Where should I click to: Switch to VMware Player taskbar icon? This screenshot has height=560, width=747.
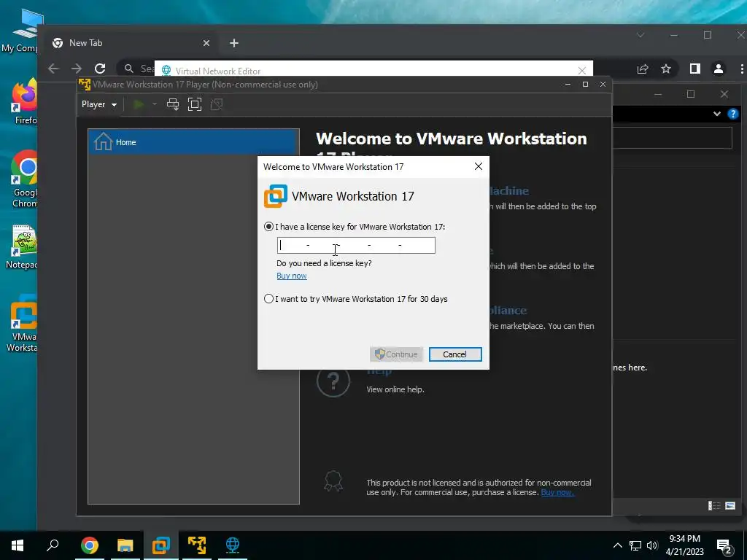(197, 545)
